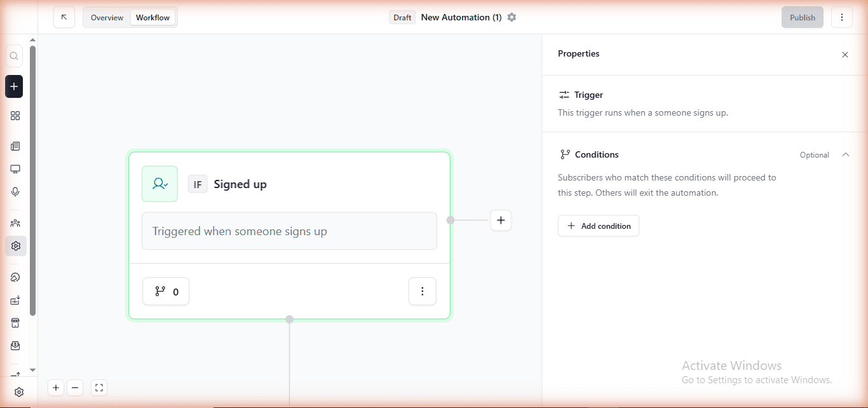Close the Properties panel
This screenshot has height=408, width=868.
[845, 55]
